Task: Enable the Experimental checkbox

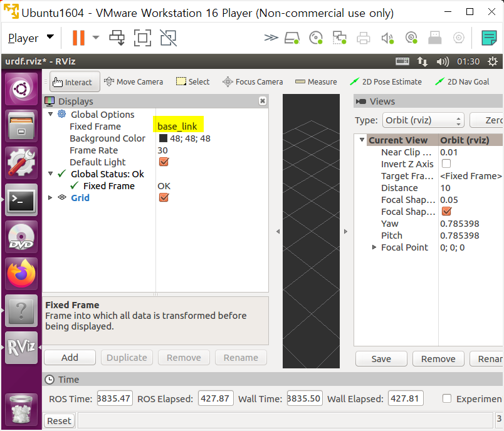Action: click(x=447, y=398)
